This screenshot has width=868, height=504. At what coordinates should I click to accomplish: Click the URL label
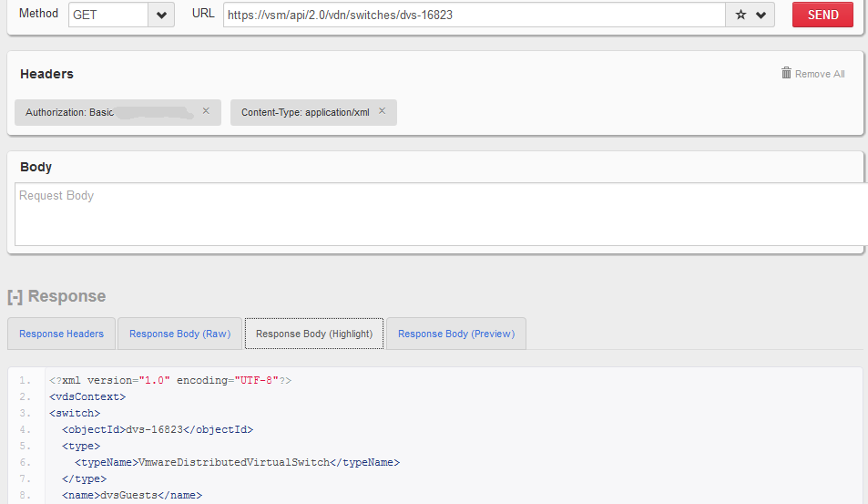point(203,14)
